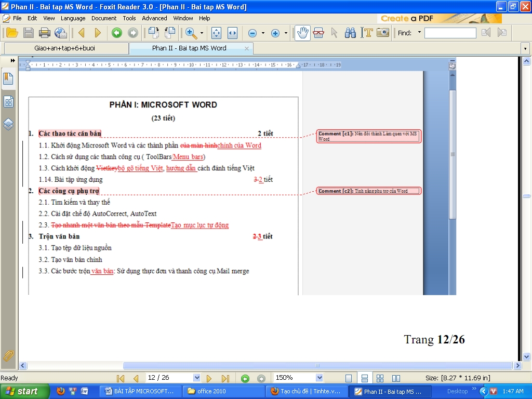Go to the last page with navigation arrow
This screenshot has width=532, height=399.
pyautogui.click(x=225, y=378)
